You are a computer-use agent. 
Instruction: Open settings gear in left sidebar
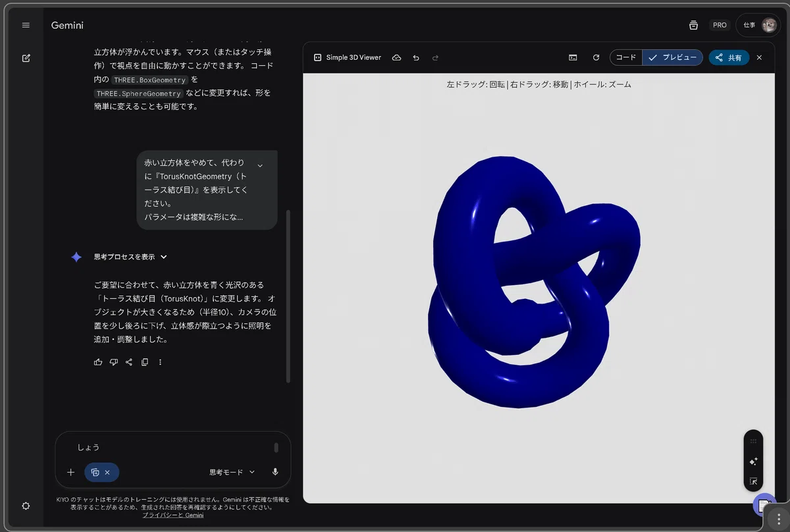pos(26,506)
